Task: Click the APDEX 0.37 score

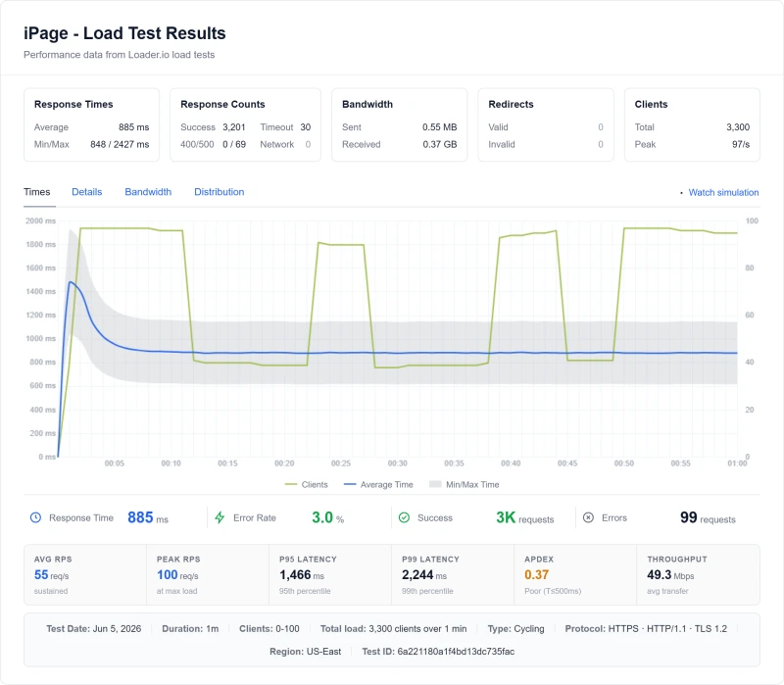Action: [536, 575]
